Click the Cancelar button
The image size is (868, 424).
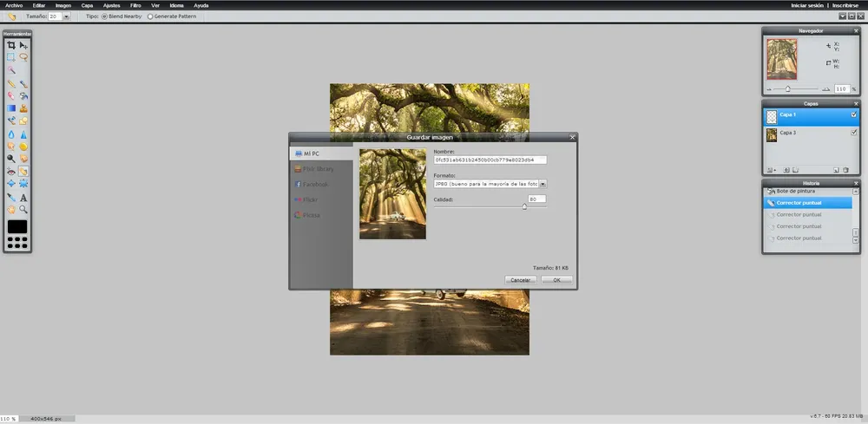(520, 280)
